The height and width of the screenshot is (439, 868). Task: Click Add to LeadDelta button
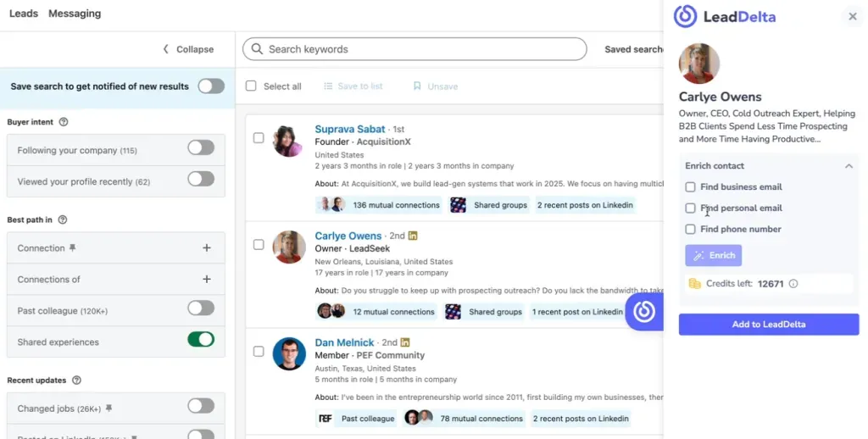[769, 325]
